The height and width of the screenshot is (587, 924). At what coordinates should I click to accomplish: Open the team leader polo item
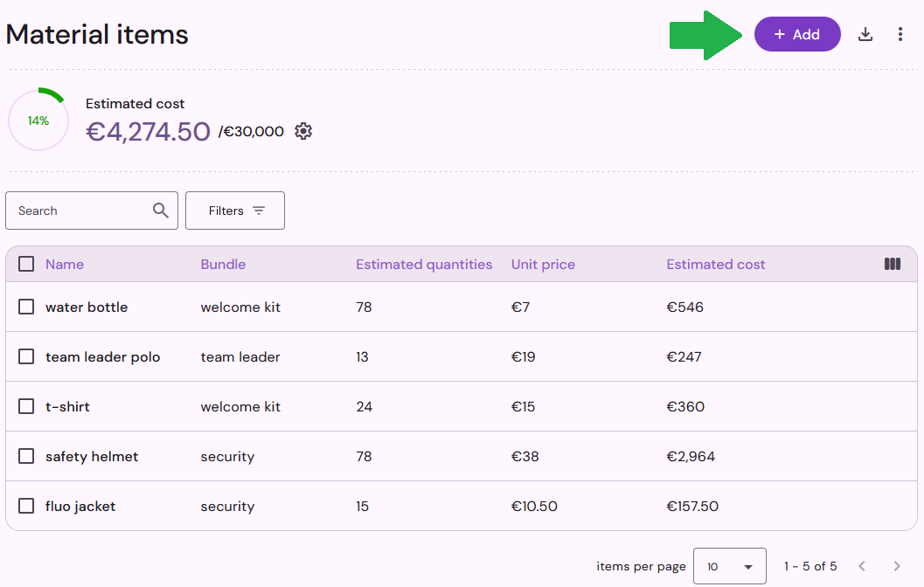coord(102,356)
